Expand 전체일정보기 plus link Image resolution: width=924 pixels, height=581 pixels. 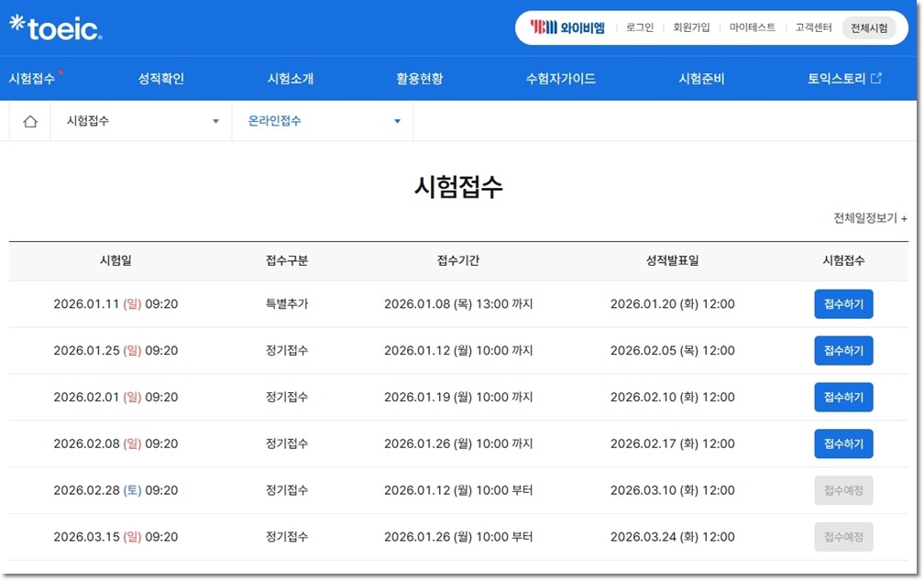click(x=869, y=218)
